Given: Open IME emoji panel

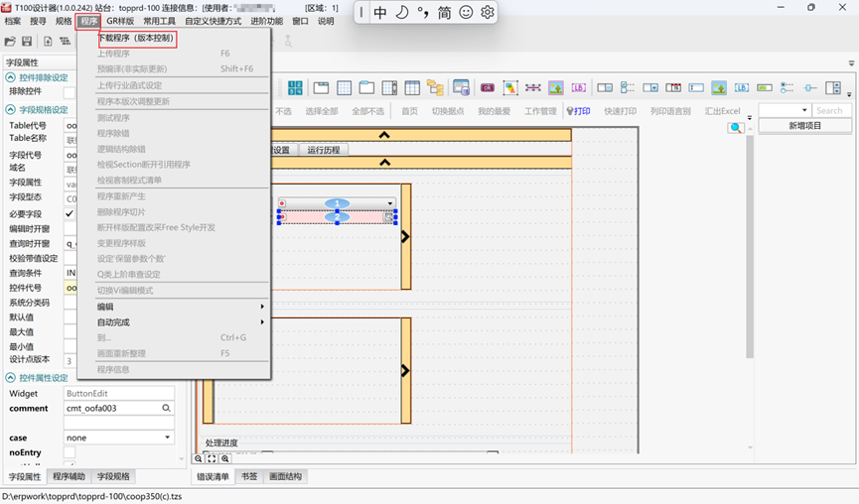Looking at the screenshot, I should (466, 12).
